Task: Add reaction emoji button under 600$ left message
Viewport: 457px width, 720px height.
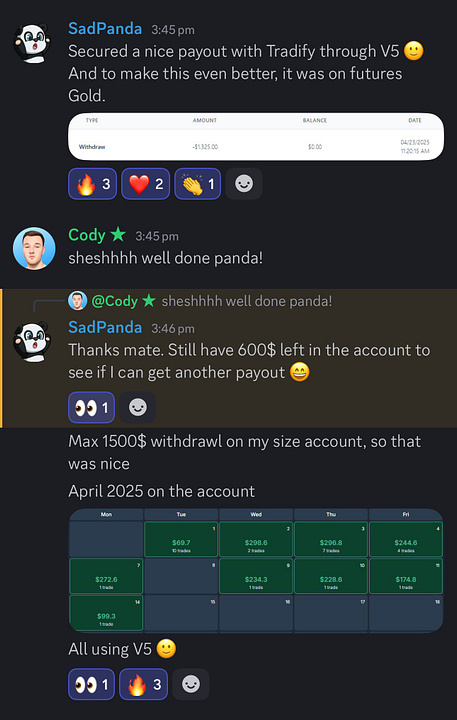Action: click(138, 407)
